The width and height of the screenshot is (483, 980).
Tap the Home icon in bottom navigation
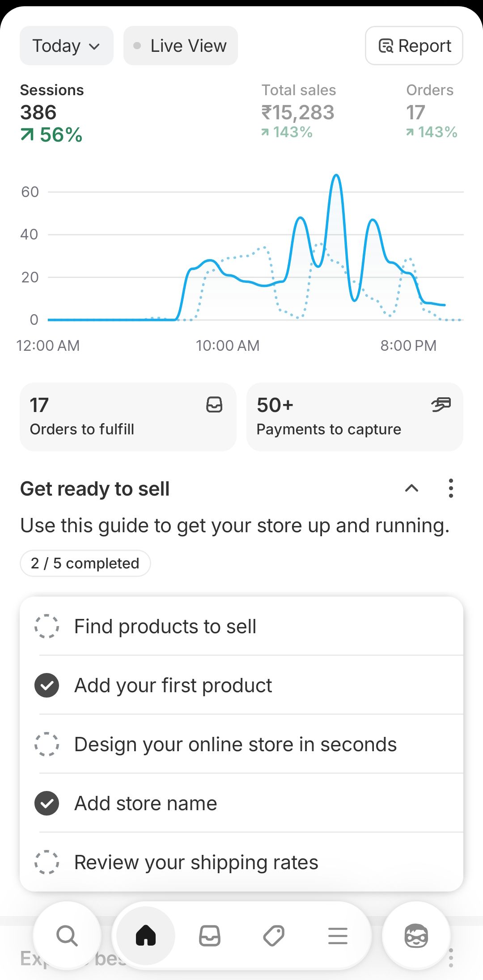145,935
